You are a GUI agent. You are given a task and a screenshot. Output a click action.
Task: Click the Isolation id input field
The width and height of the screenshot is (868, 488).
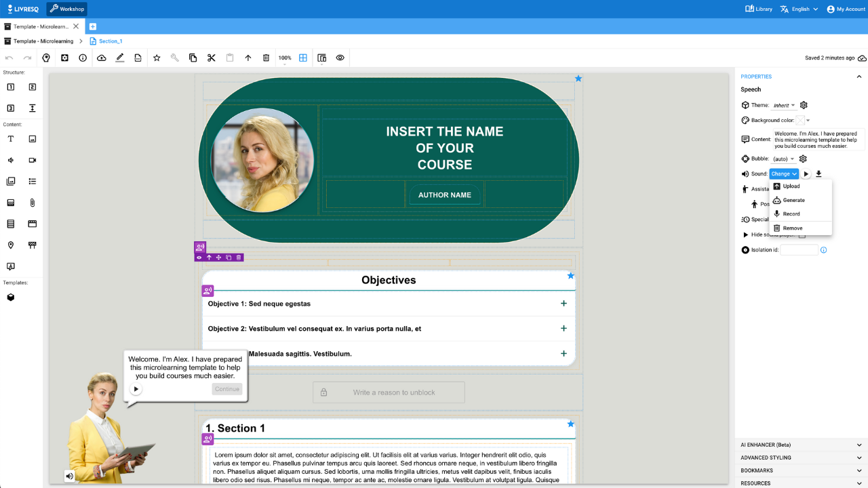[x=799, y=249]
